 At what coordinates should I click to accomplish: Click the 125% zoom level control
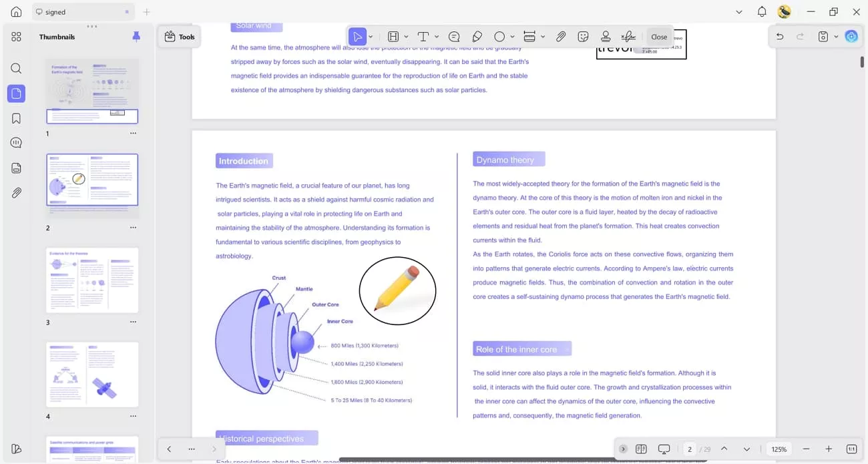779,449
